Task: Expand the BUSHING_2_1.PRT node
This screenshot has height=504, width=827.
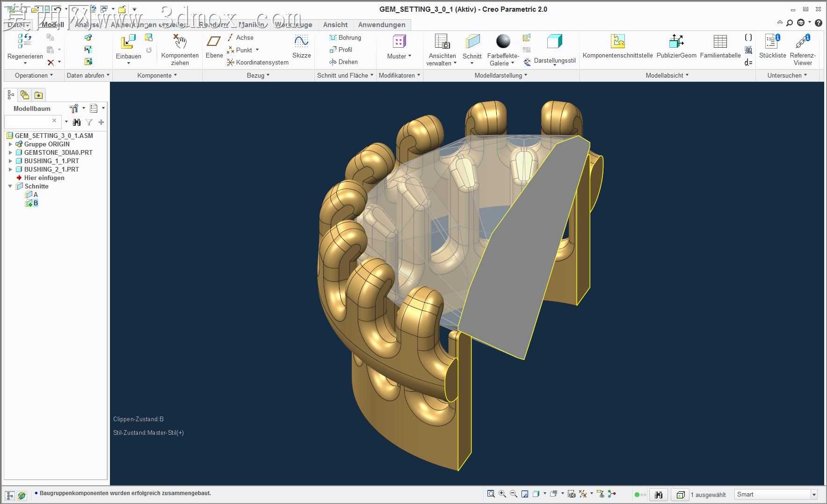Action: (x=10, y=169)
